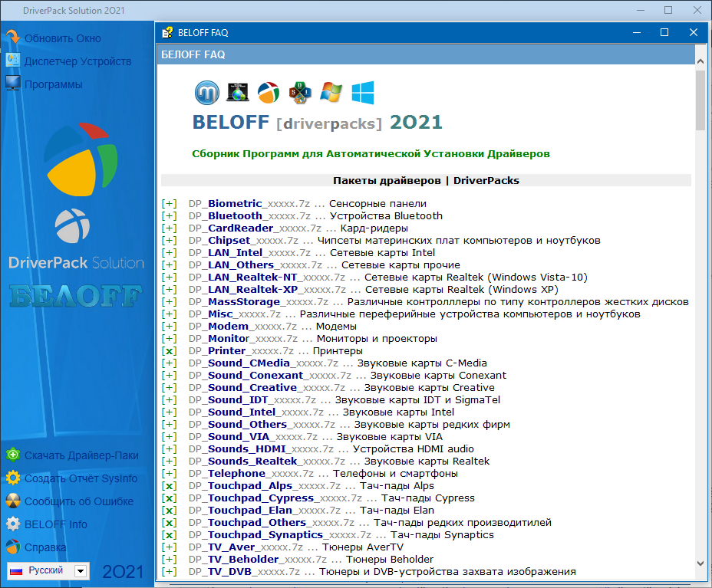Screen dimensions: 712x588
Task: Click the blue circular M icon in header
Action: (x=207, y=92)
